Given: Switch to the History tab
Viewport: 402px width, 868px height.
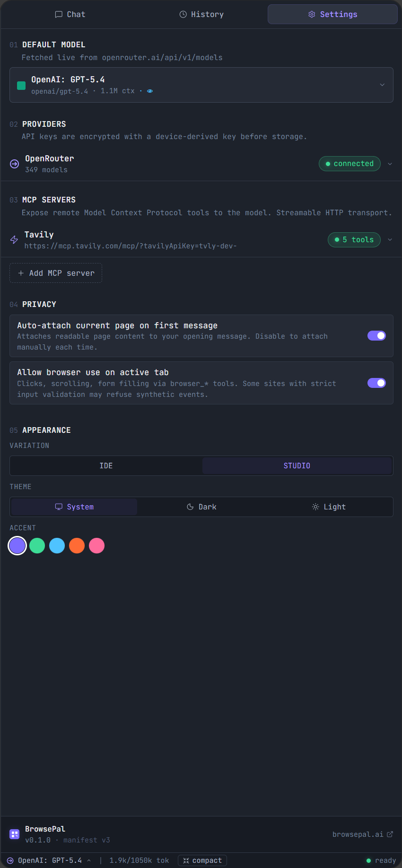Looking at the screenshot, I should pyautogui.click(x=201, y=14).
